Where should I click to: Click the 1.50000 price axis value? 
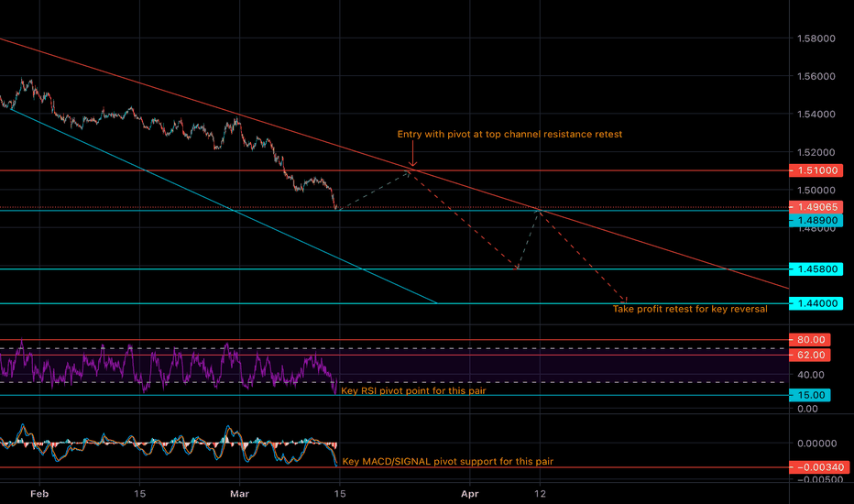tap(816, 191)
